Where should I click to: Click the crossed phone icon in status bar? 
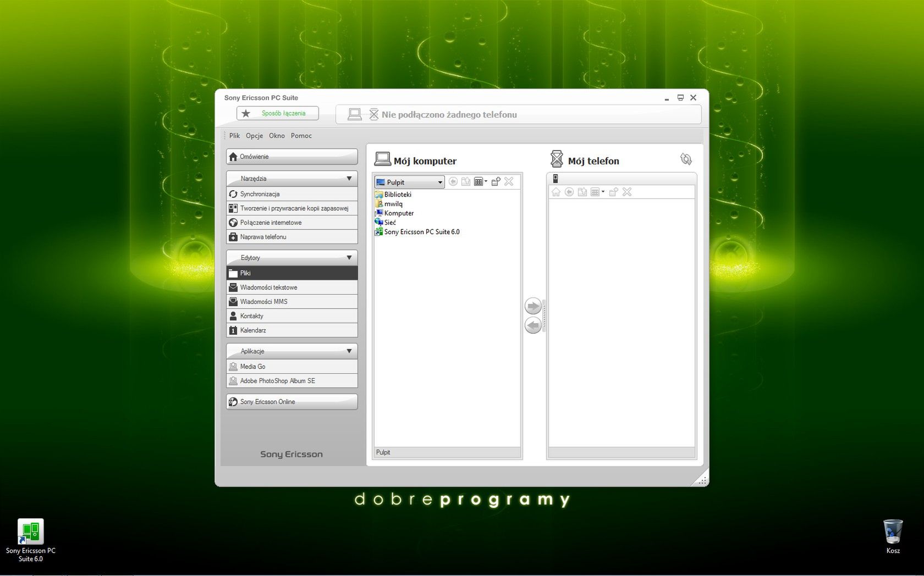pyautogui.click(x=373, y=114)
